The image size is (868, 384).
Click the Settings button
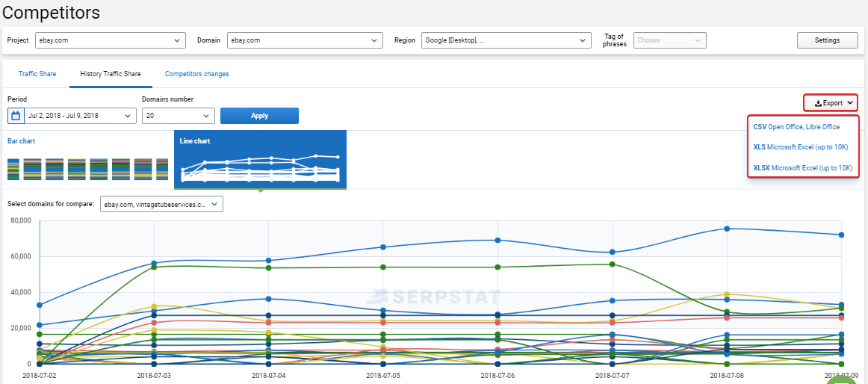[827, 40]
